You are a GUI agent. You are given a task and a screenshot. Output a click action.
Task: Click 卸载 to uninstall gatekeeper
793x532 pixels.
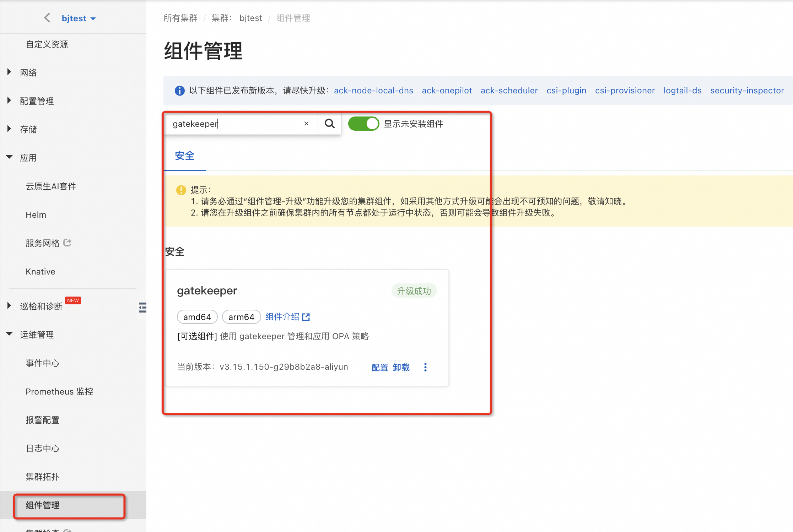[x=401, y=367]
